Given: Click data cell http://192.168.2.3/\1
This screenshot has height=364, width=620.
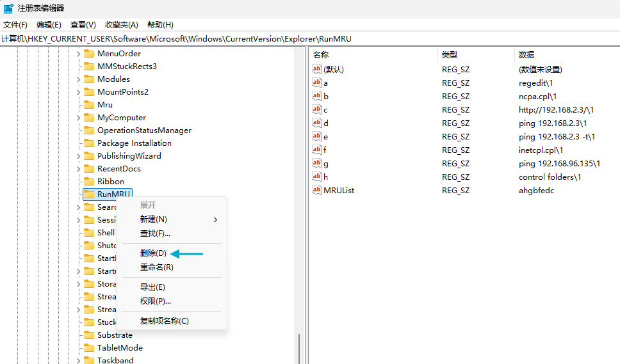Looking at the screenshot, I should (x=557, y=110).
